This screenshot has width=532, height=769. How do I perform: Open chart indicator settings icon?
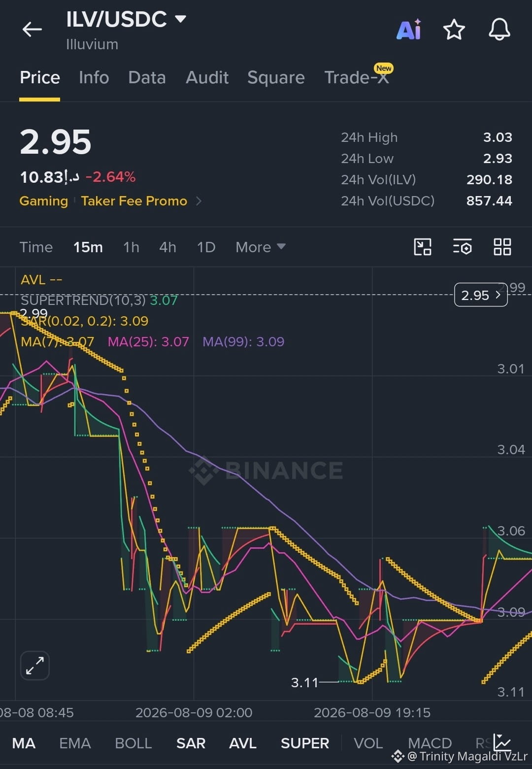click(x=463, y=247)
